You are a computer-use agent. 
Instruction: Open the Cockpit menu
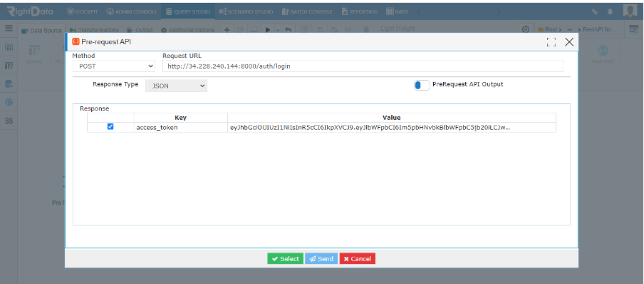(x=82, y=11)
